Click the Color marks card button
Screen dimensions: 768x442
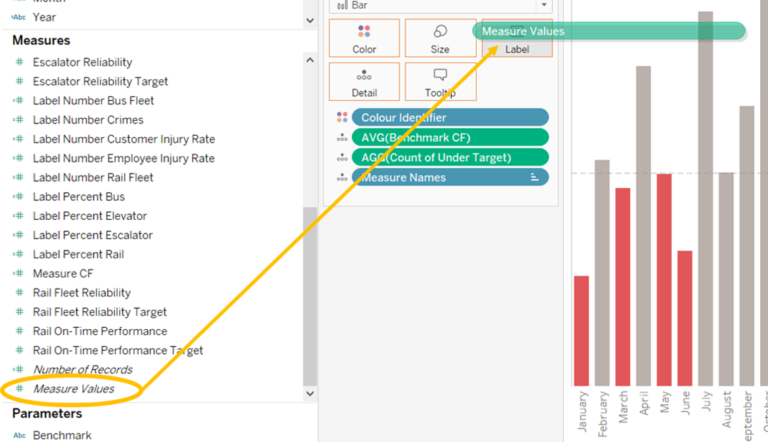click(364, 38)
